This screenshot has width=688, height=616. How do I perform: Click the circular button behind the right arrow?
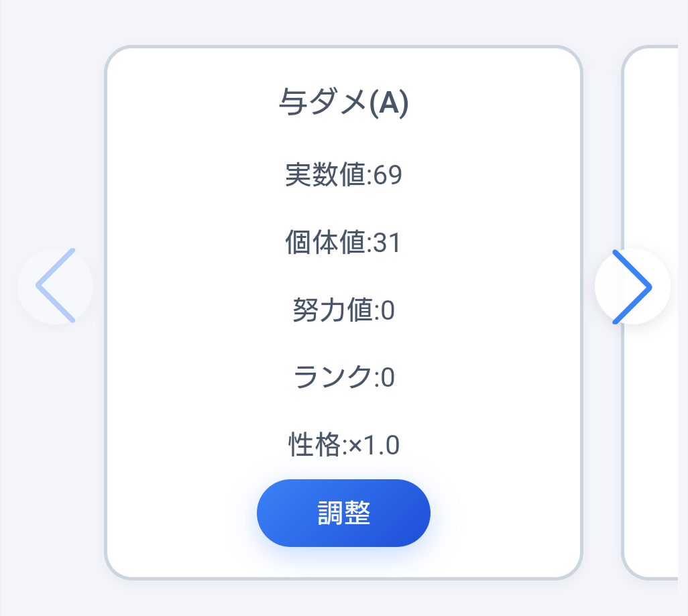(x=632, y=286)
